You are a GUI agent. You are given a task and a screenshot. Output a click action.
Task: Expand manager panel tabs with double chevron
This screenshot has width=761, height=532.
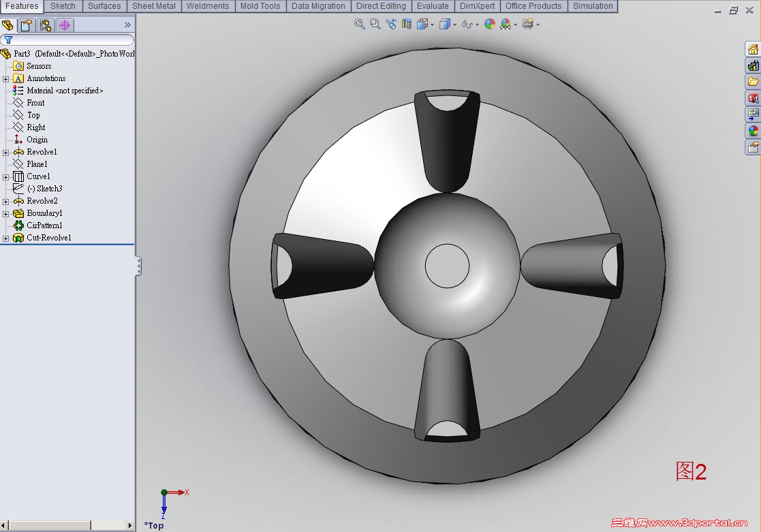[127, 25]
